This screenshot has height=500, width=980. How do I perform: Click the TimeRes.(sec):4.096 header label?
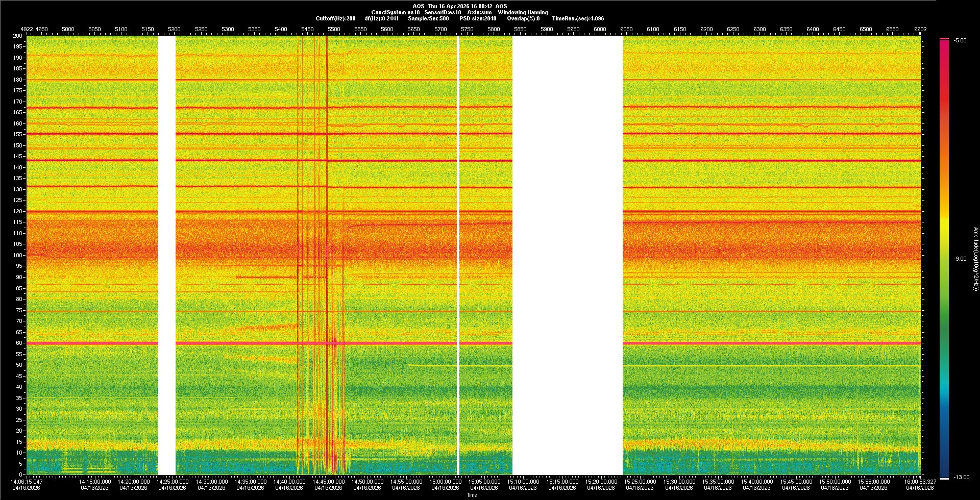578,18
